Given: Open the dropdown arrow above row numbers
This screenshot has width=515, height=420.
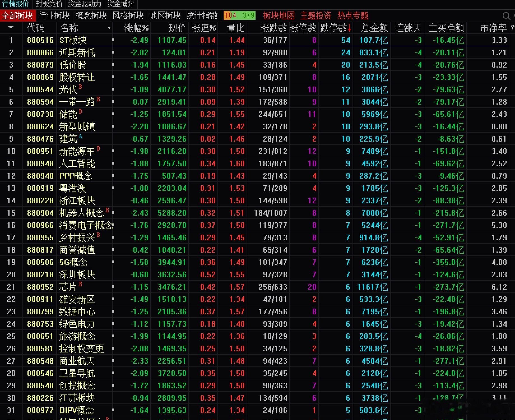Looking at the screenshot, I should tap(11, 27).
